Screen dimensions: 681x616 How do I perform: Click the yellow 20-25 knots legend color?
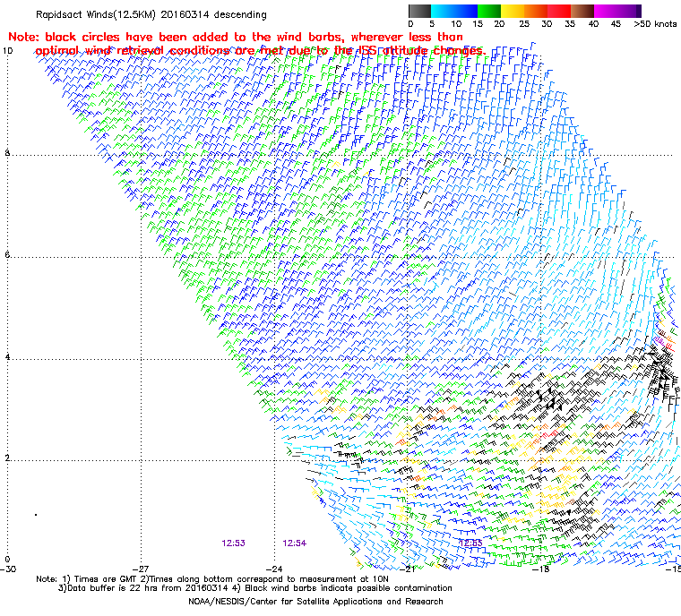(x=513, y=11)
